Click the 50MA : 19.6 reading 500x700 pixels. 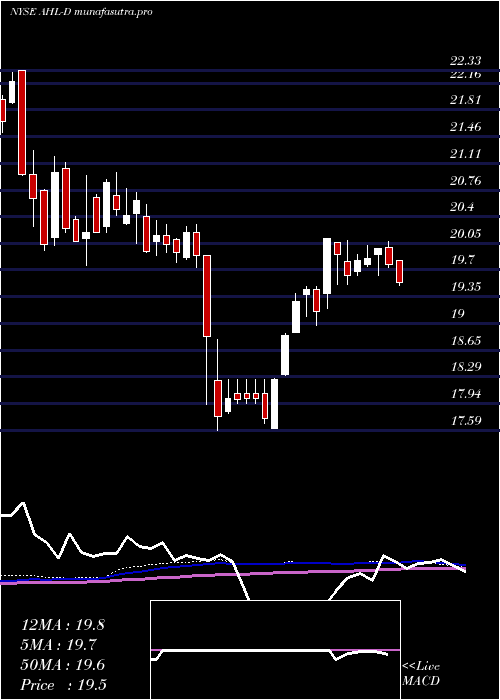tap(62, 665)
